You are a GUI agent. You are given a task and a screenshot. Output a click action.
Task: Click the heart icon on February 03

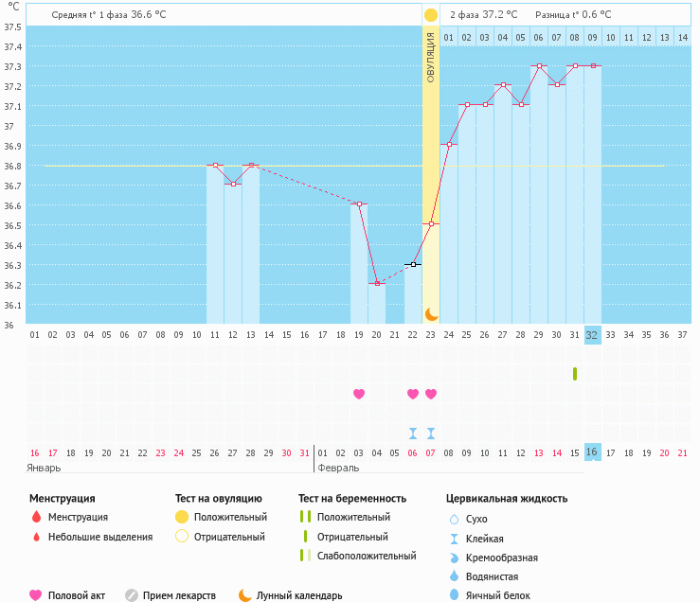(x=359, y=394)
